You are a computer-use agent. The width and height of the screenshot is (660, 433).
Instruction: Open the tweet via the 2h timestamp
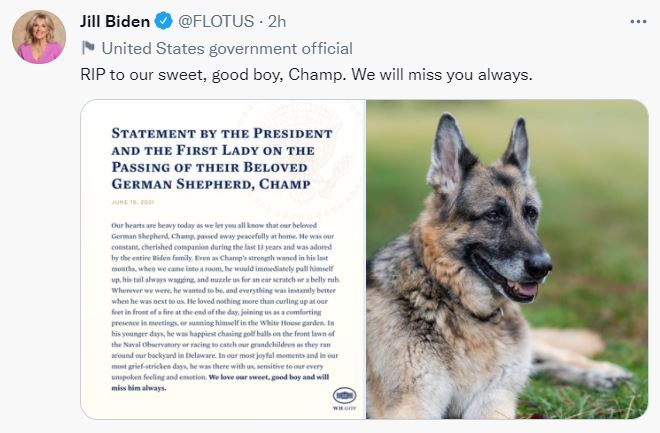[277, 21]
